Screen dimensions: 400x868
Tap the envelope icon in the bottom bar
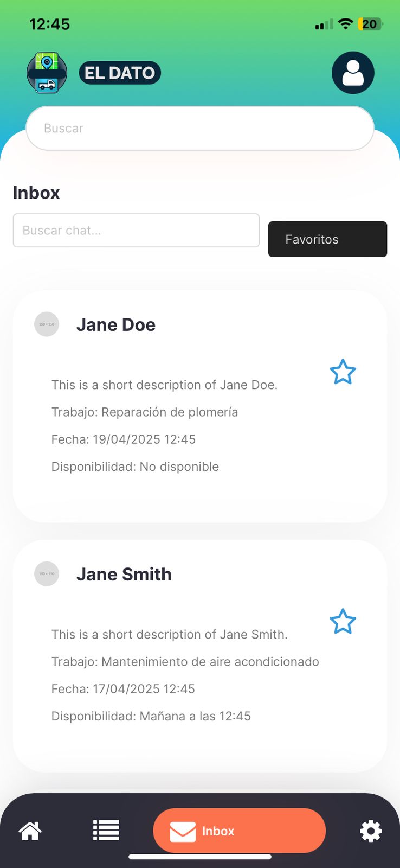(183, 831)
